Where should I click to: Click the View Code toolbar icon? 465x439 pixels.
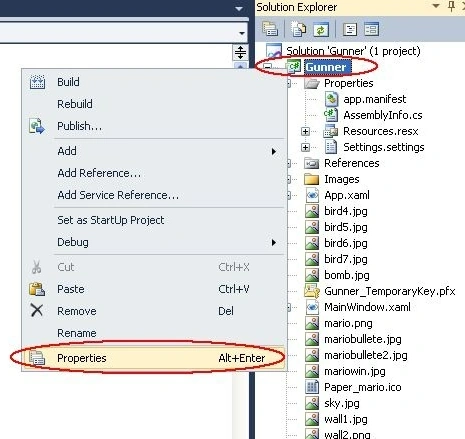(350, 29)
